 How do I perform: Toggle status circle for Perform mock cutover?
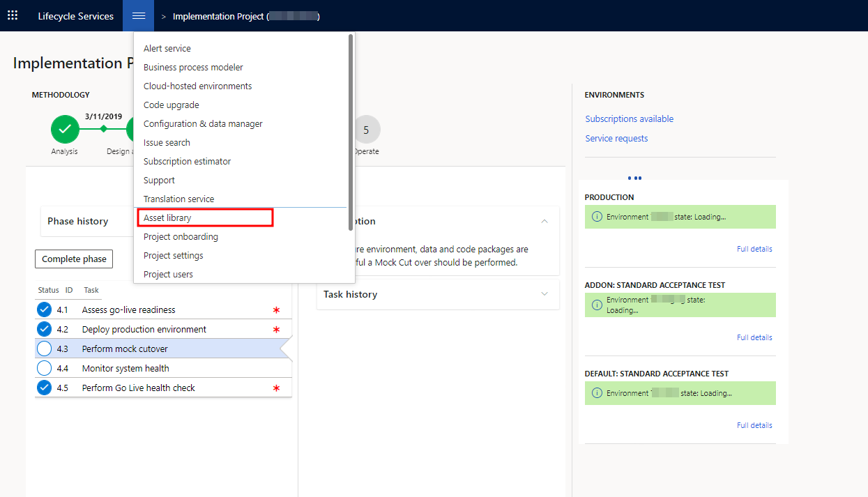coord(45,349)
